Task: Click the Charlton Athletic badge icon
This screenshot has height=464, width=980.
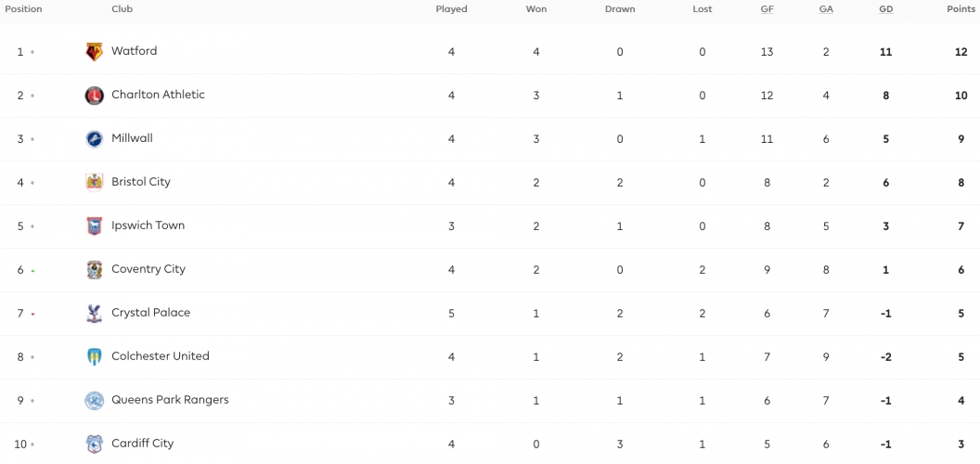Action: (x=94, y=96)
